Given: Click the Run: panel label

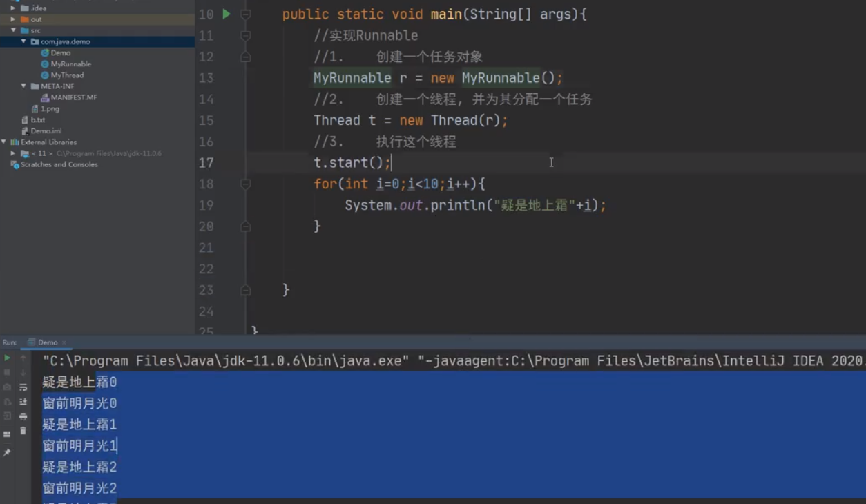Looking at the screenshot, I should [x=10, y=342].
